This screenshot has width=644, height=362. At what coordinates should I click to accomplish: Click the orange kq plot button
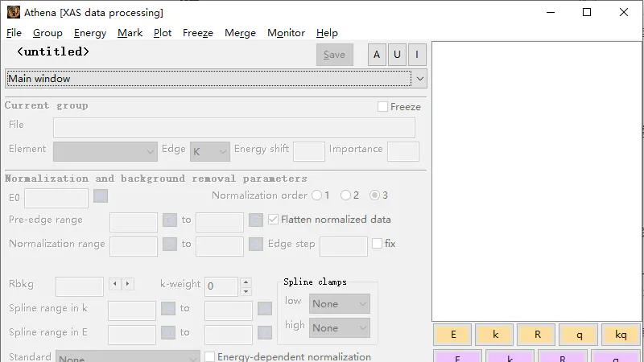coord(621,335)
